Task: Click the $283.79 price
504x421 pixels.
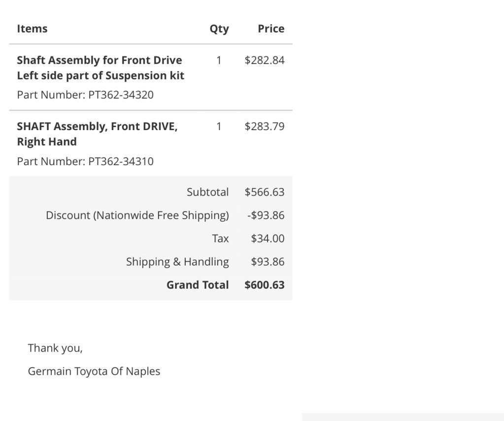Action: (x=265, y=126)
